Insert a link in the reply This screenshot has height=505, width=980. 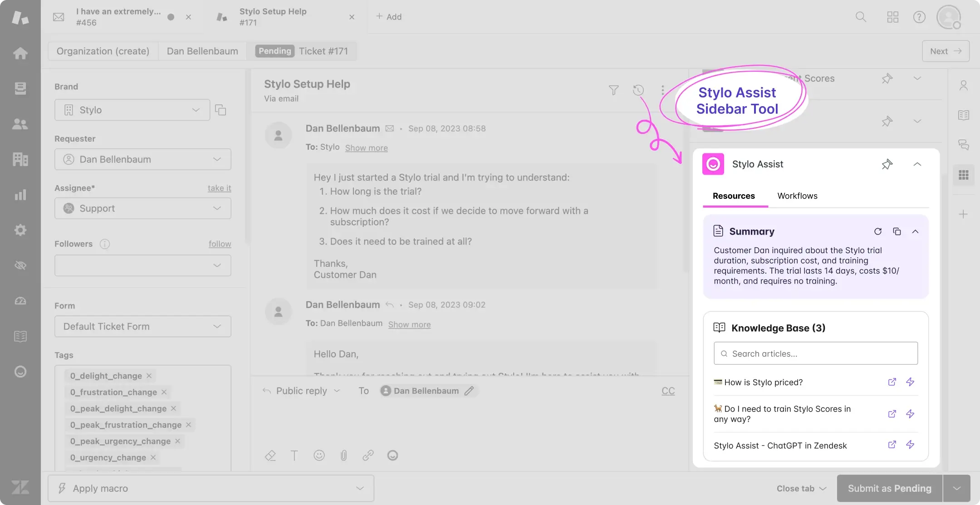pos(368,455)
